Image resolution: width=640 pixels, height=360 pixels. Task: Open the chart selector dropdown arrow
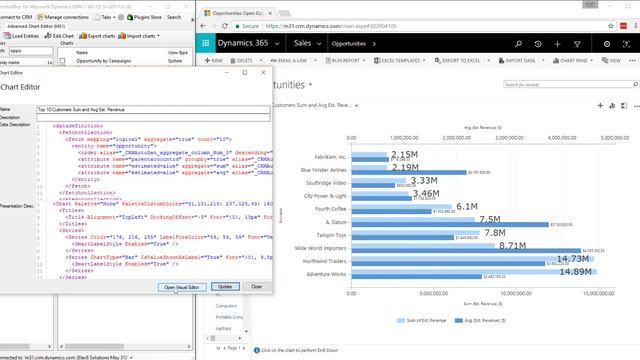[x=356, y=105]
